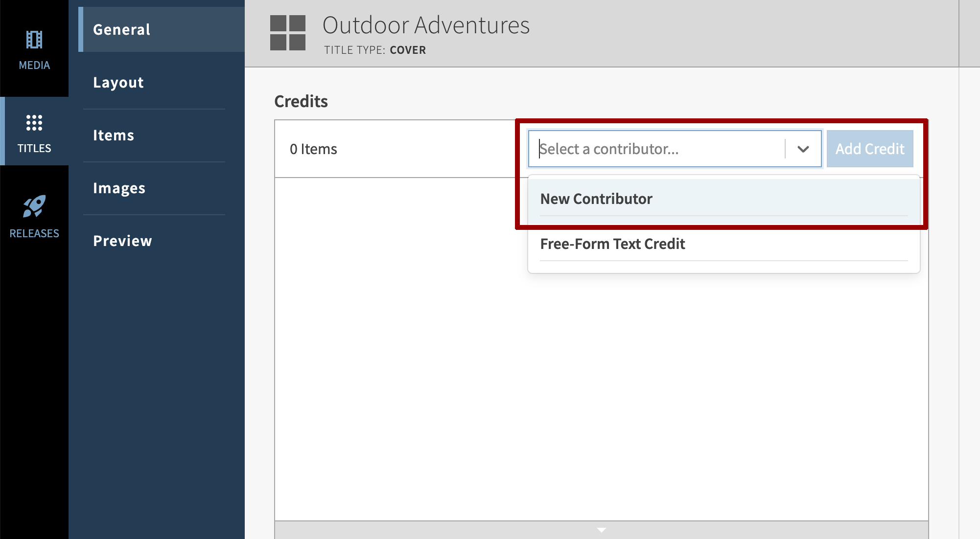This screenshot has width=980, height=539.
Task: Click the TITLES grid icon
Action: [x=33, y=123]
